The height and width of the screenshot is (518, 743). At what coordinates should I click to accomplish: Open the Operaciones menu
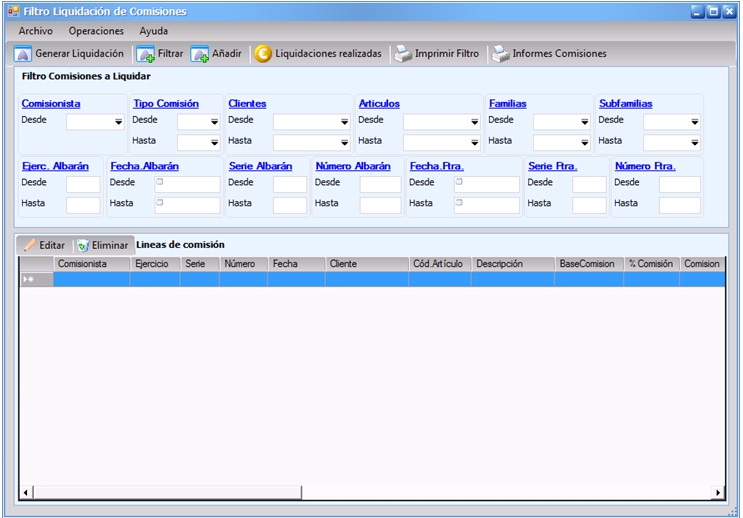[96, 31]
